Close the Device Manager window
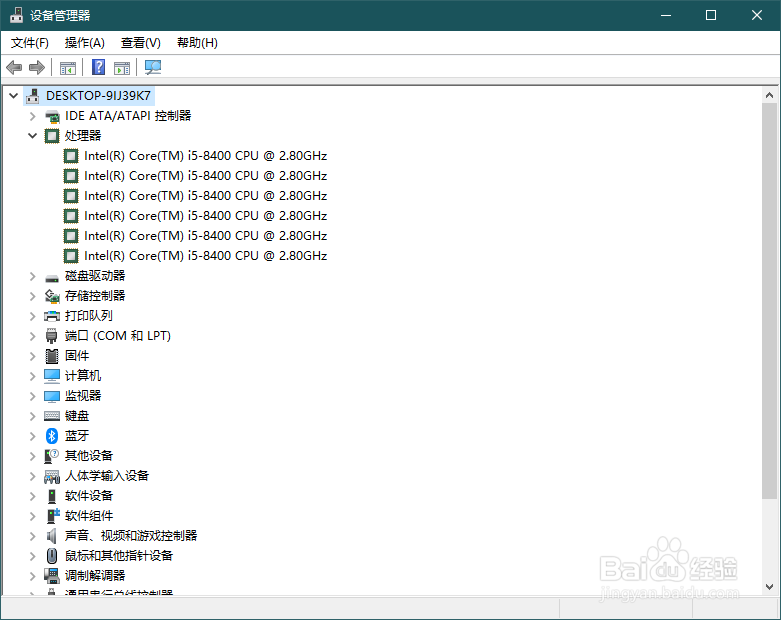Screen dimensions: 781x620 (757, 15)
